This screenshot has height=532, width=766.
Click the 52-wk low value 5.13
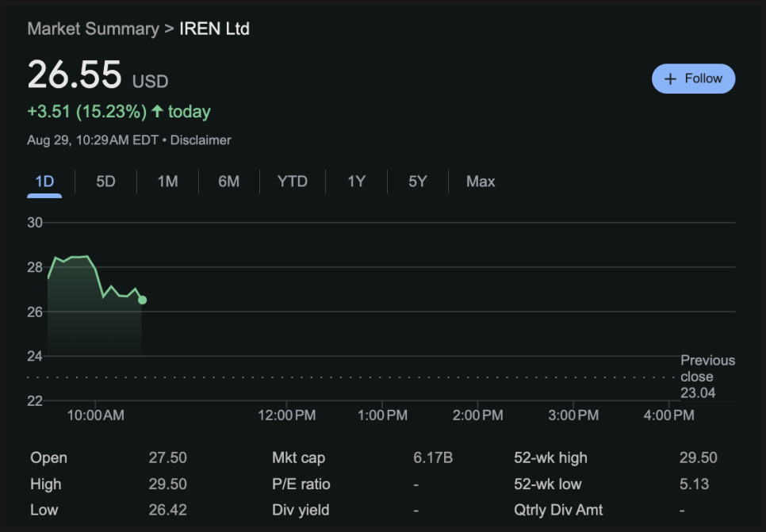click(x=694, y=484)
